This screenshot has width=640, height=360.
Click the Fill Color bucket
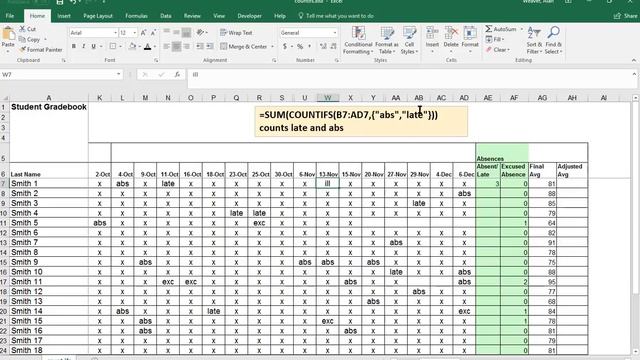click(132, 47)
